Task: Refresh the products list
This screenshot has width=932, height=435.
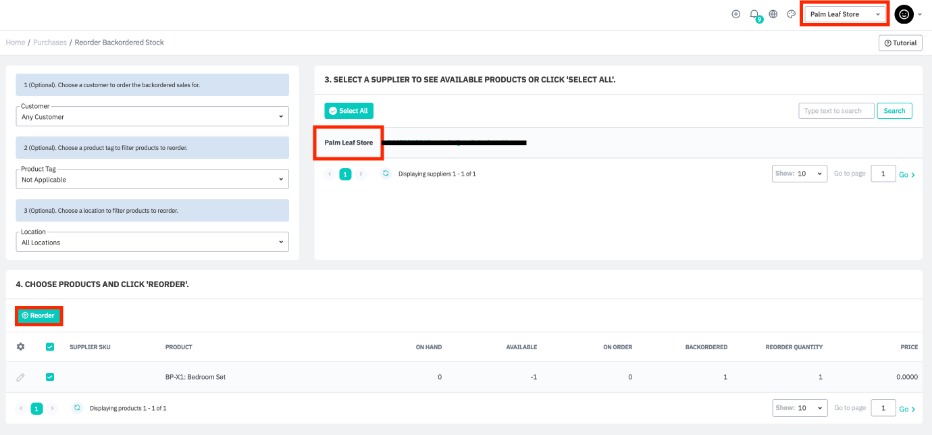Action: pyautogui.click(x=77, y=408)
